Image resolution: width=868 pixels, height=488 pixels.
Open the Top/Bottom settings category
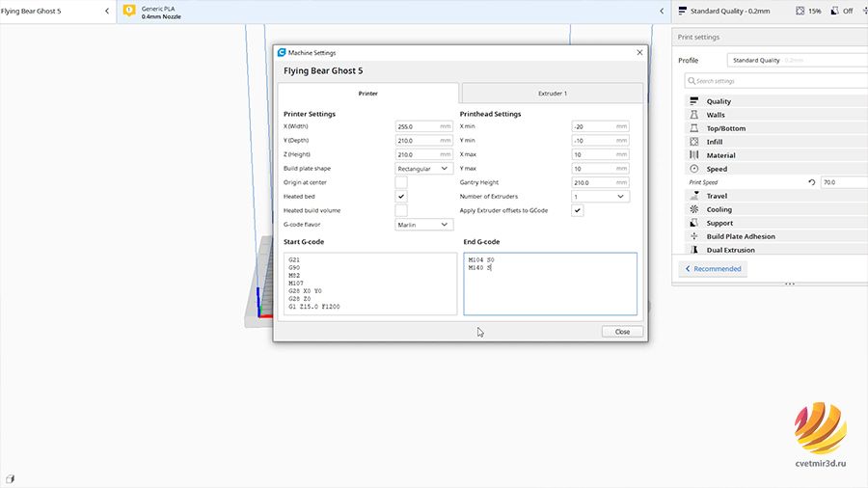click(x=775, y=128)
